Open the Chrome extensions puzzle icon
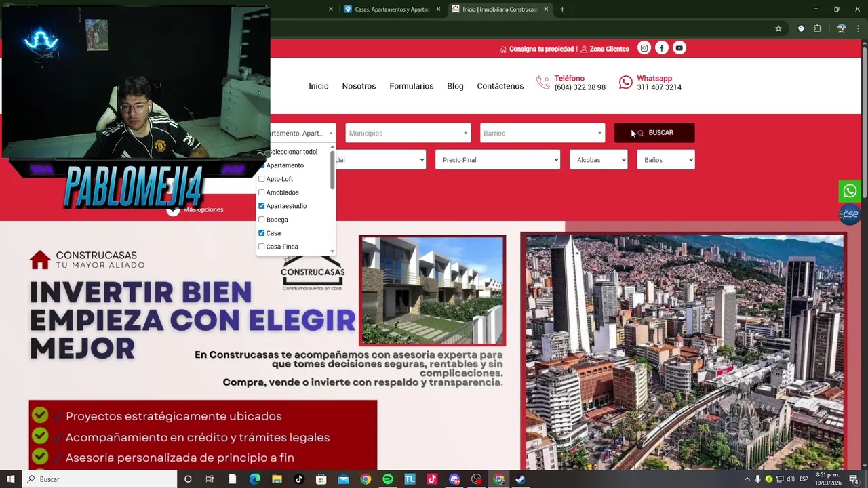The image size is (868, 488). pos(817,28)
